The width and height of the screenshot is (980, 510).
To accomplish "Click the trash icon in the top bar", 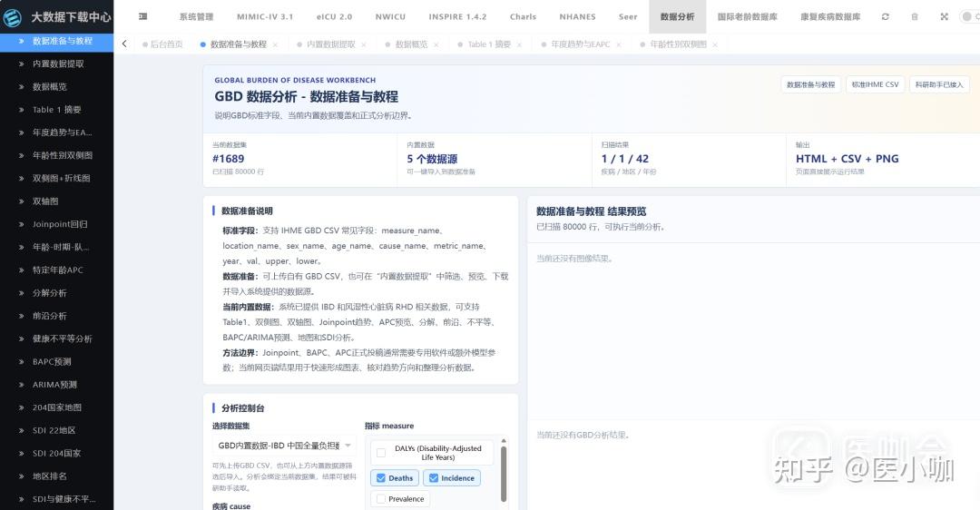I will point(915,17).
